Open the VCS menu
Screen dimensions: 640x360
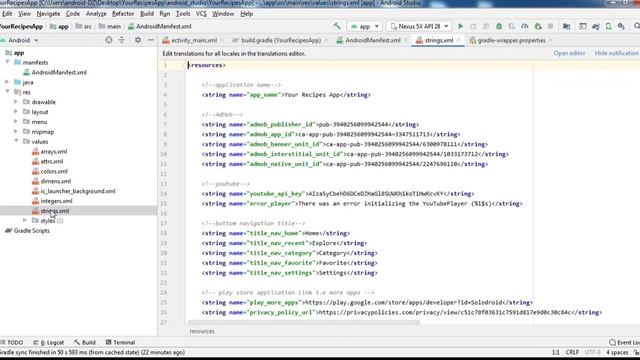[201, 13]
